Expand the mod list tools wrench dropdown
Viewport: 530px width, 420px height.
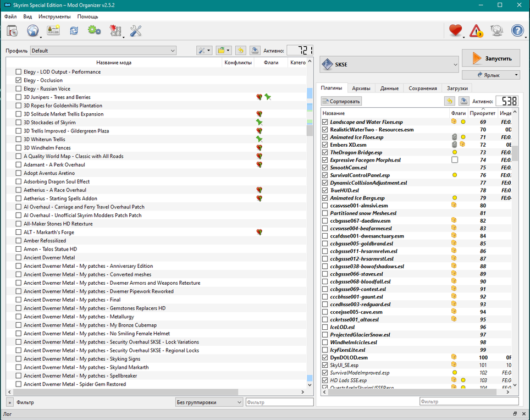(204, 51)
